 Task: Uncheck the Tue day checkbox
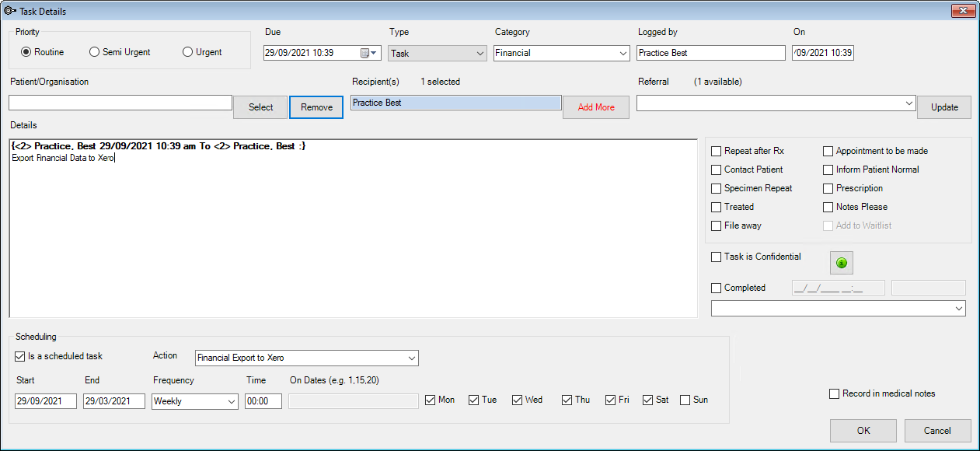pos(474,400)
